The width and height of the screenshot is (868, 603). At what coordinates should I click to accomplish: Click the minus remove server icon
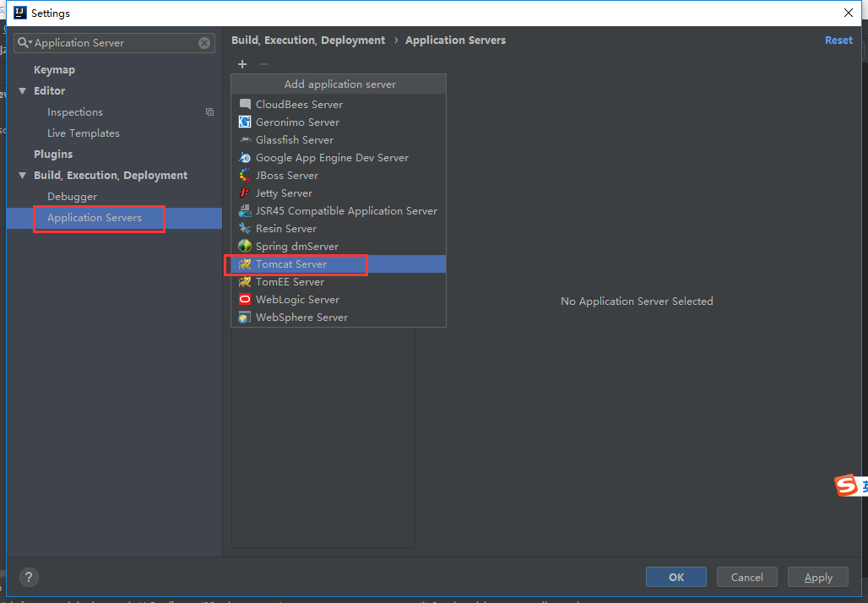(x=264, y=64)
